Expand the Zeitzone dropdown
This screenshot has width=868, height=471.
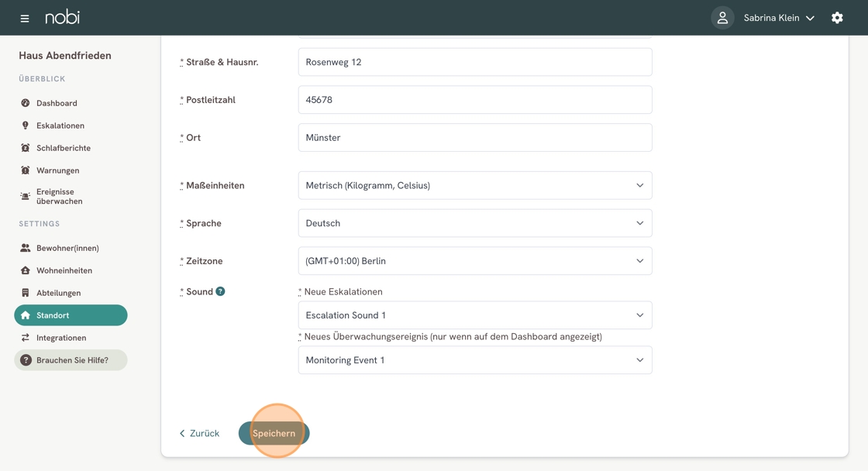point(474,261)
